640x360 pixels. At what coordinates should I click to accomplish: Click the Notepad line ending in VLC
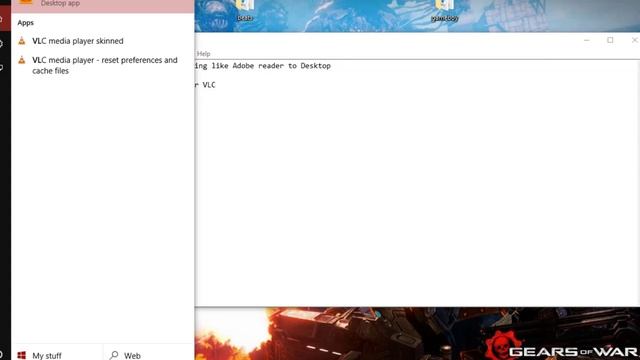coord(205,85)
